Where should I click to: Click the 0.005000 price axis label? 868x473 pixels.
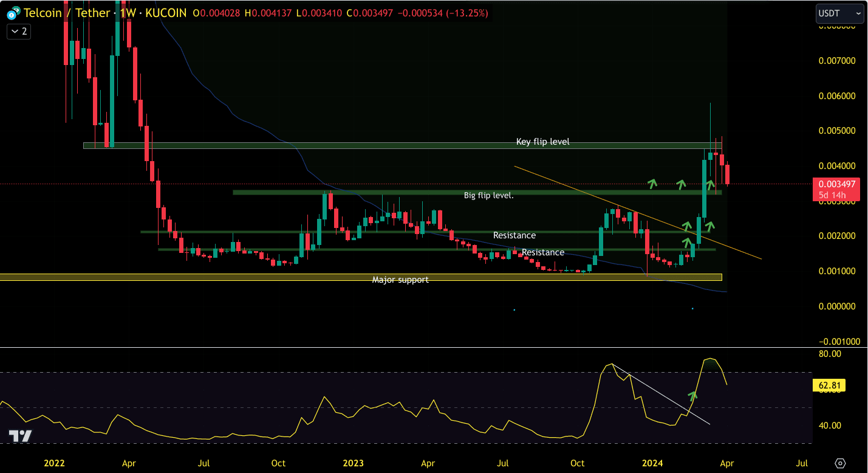[x=838, y=131]
